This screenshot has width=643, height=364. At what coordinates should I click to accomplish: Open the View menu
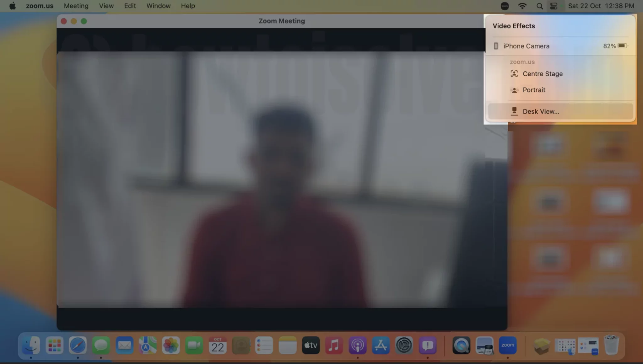click(106, 6)
